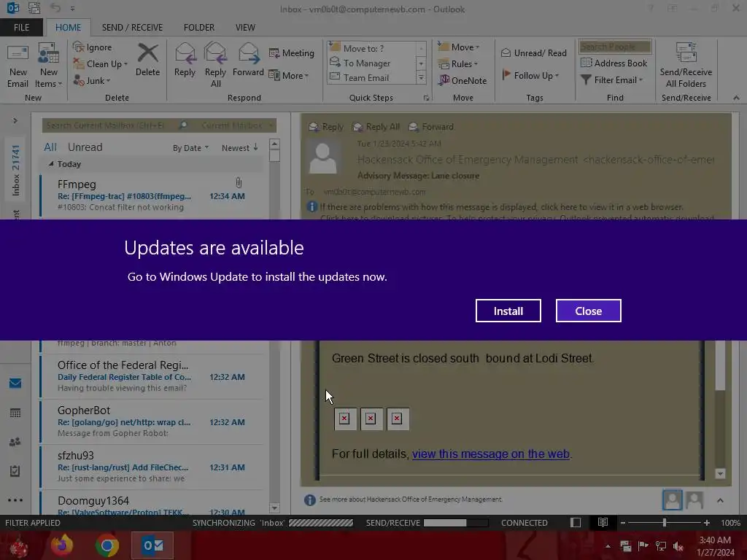Delete the selected message
Viewport: 747px width, 560px height.
coord(147,60)
